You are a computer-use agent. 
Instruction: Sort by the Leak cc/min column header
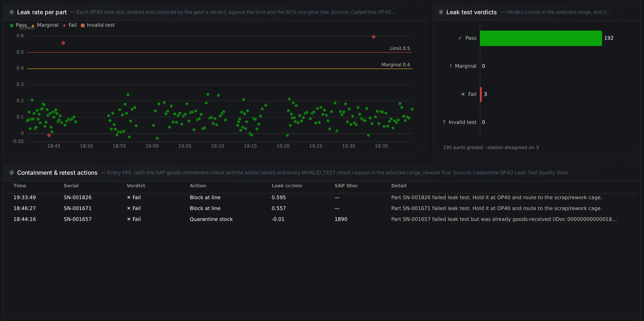tap(287, 186)
